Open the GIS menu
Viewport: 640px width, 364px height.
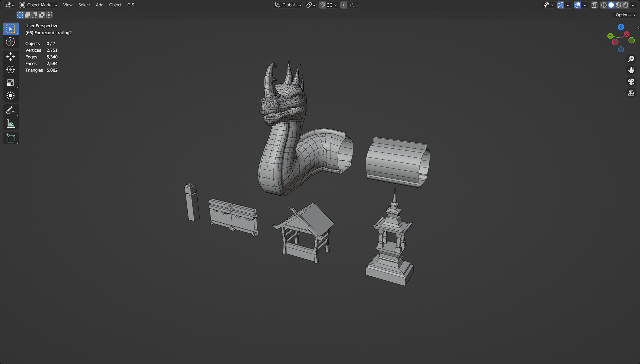(131, 5)
